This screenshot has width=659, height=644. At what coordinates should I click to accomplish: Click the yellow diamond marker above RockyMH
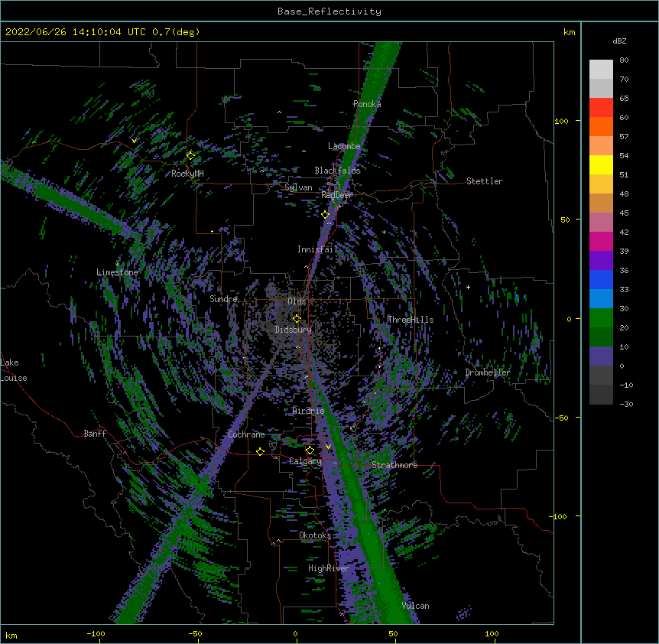click(x=190, y=156)
